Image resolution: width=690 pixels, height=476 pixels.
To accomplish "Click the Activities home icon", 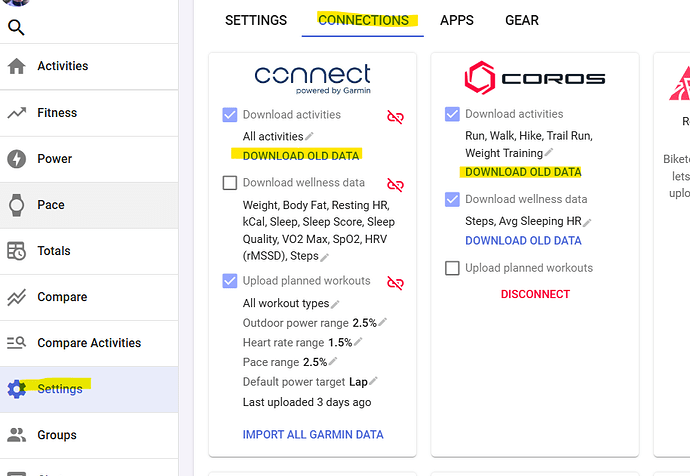I will (x=17, y=66).
